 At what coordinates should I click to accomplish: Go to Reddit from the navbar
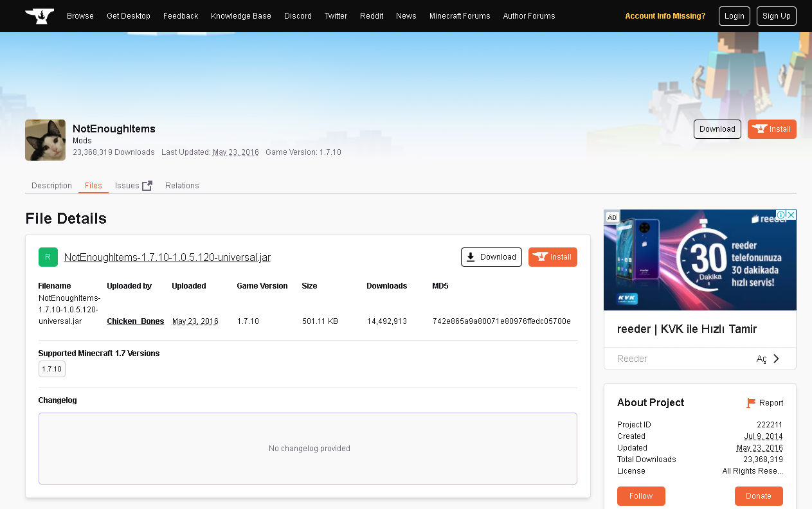[372, 16]
